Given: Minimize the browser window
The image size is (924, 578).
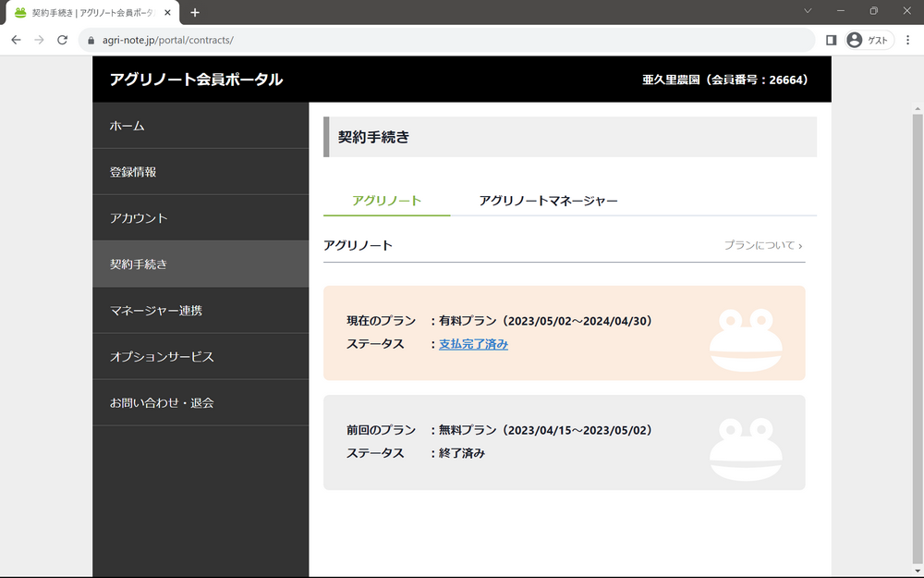Looking at the screenshot, I should coord(841,10).
